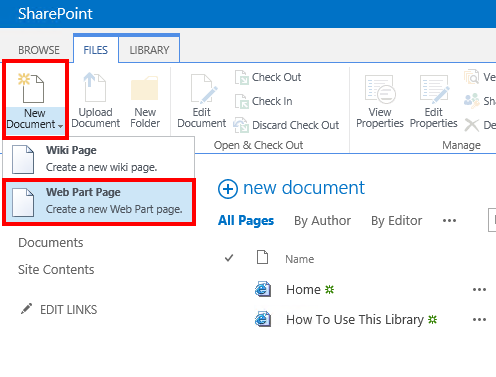Open Edit Properties

(433, 102)
